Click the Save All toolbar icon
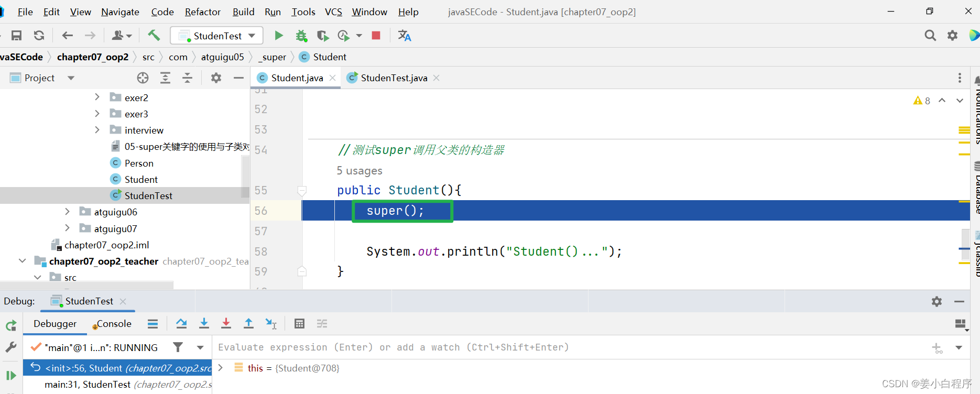This screenshot has height=394, width=980. click(17, 36)
